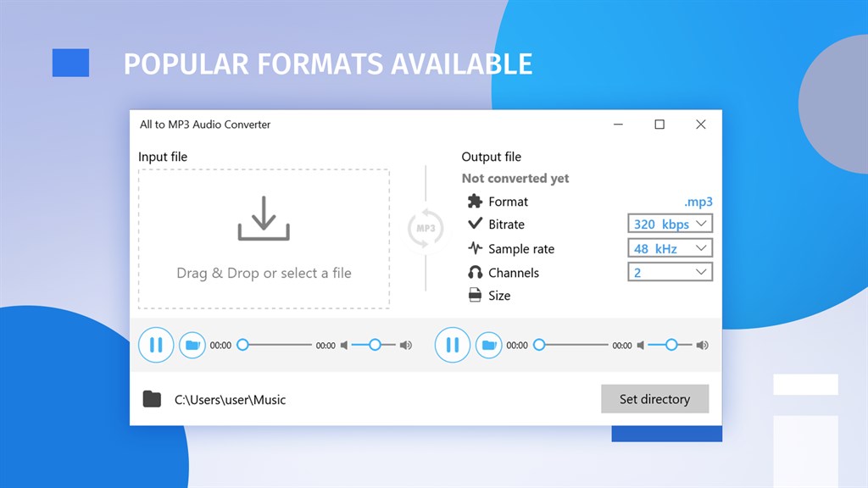Click the Size label text

[x=499, y=296]
